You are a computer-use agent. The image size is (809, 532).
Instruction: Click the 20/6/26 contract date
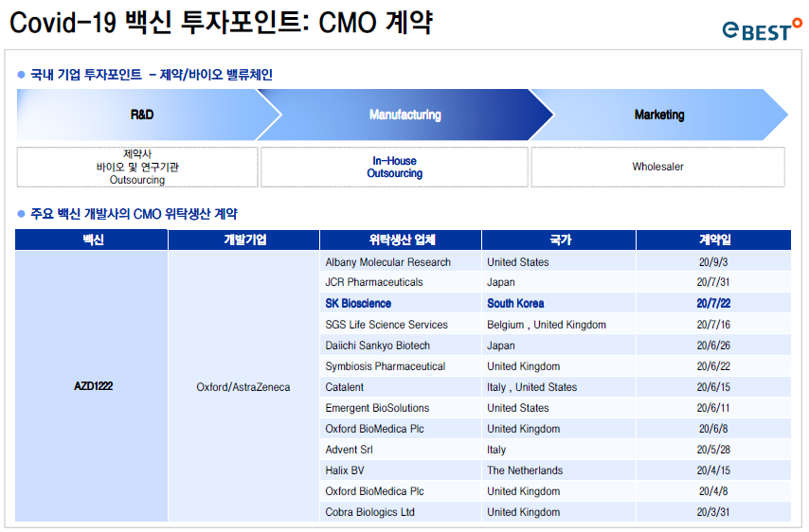713,346
